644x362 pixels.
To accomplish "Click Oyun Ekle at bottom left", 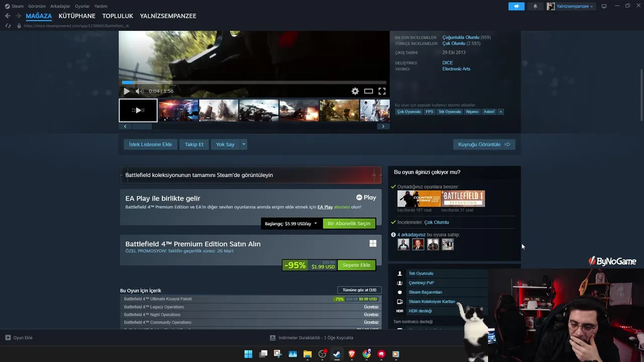I will [19, 338].
